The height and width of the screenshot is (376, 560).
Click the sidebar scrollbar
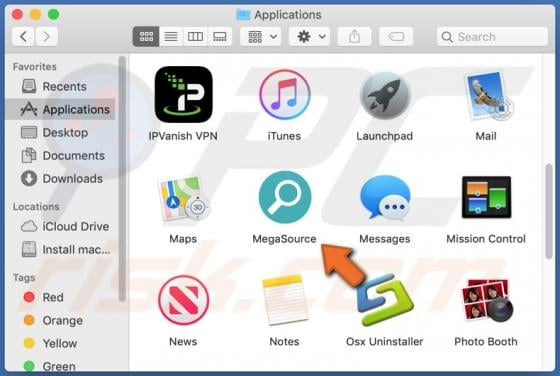tap(122, 179)
